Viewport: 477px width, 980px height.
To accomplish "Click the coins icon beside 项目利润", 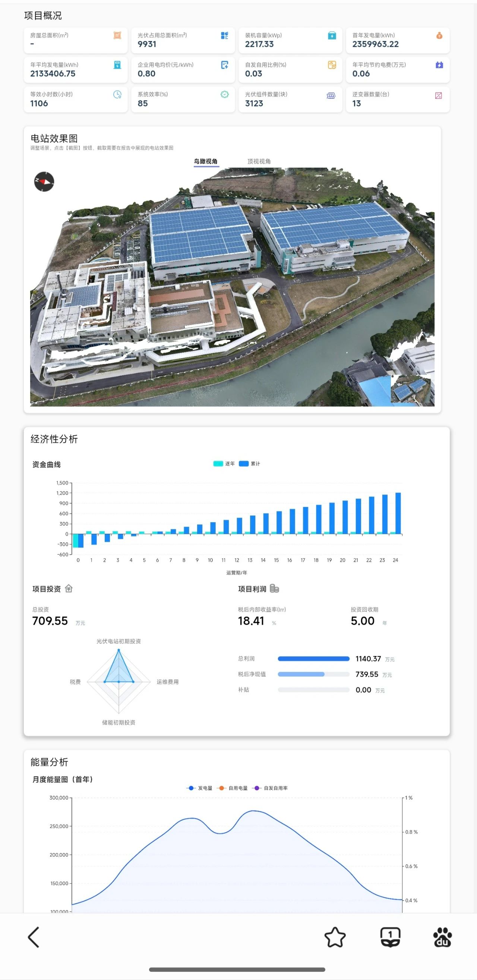I will pos(274,589).
